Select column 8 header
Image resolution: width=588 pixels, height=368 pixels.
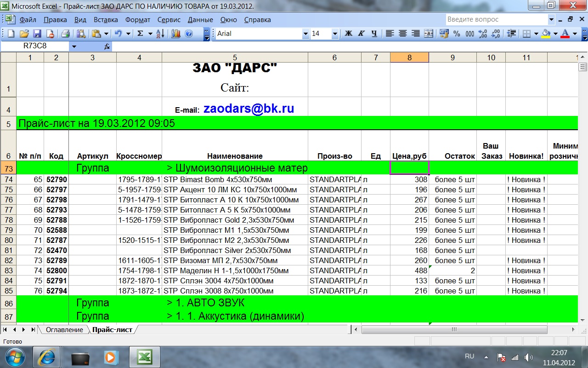(x=409, y=57)
